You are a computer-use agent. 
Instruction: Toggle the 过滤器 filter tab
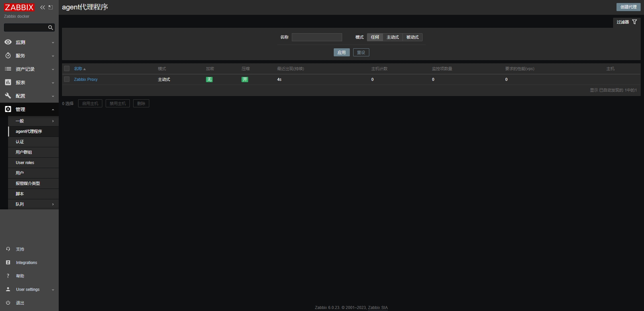(x=627, y=22)
